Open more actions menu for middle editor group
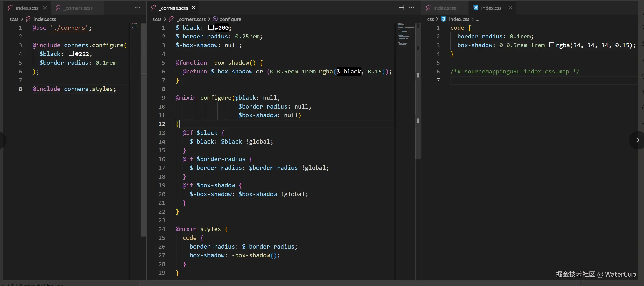 pyautogui.click(x=412, y=8)
